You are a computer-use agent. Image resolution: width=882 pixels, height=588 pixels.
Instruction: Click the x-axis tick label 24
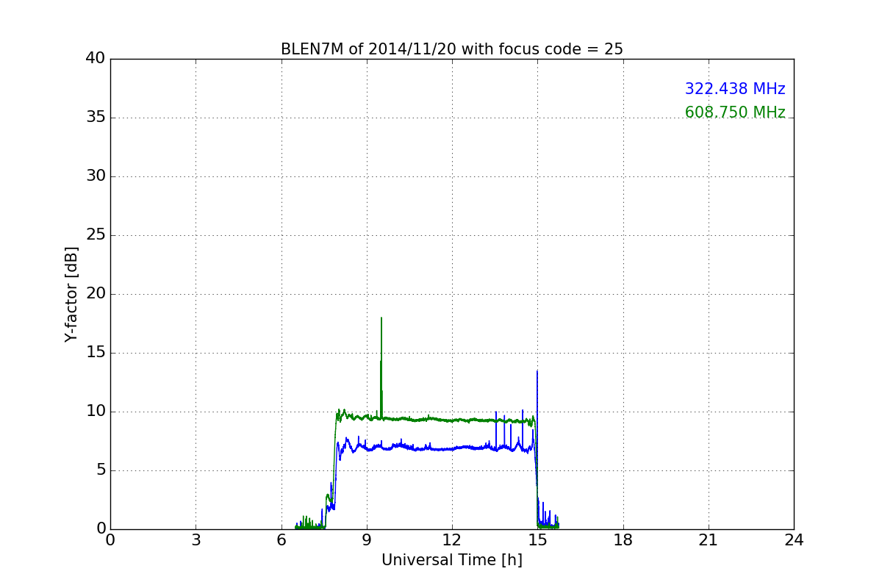tap(794, 540)
